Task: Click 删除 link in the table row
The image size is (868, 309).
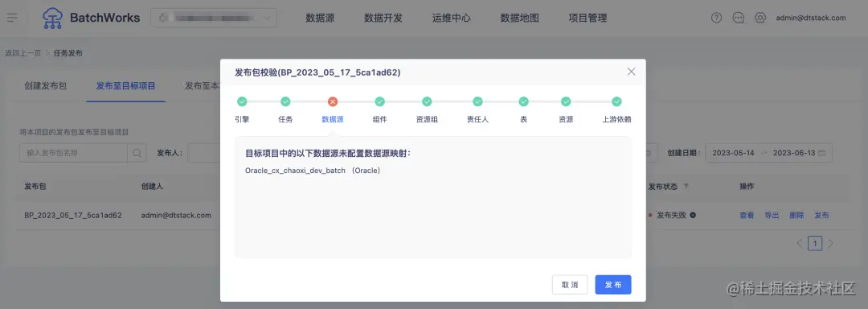Action: coord(796,216)
